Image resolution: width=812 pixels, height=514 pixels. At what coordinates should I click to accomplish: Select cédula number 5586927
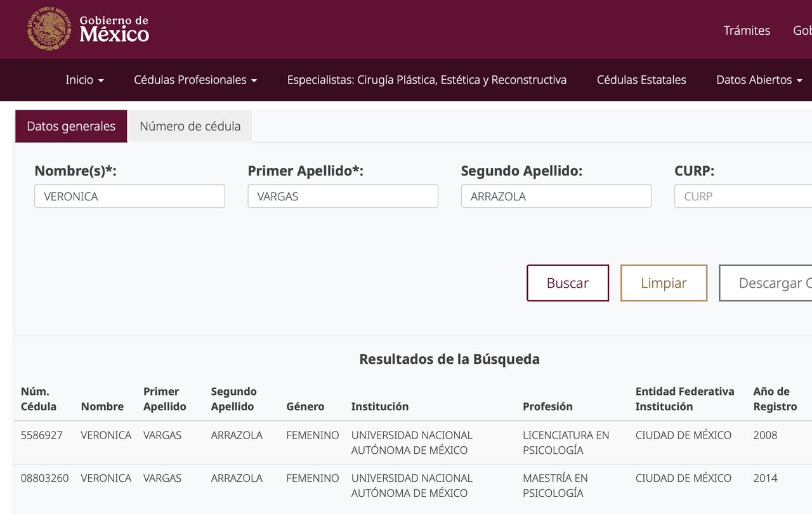[42, 435]
